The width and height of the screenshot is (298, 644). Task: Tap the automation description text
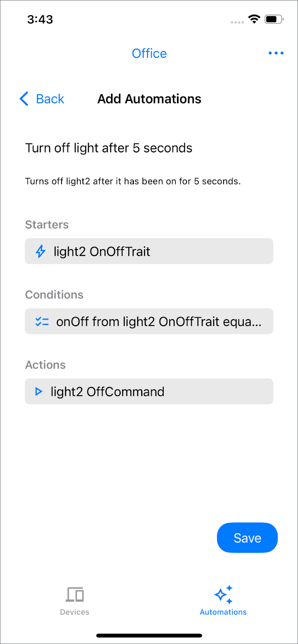coord(133,181)
